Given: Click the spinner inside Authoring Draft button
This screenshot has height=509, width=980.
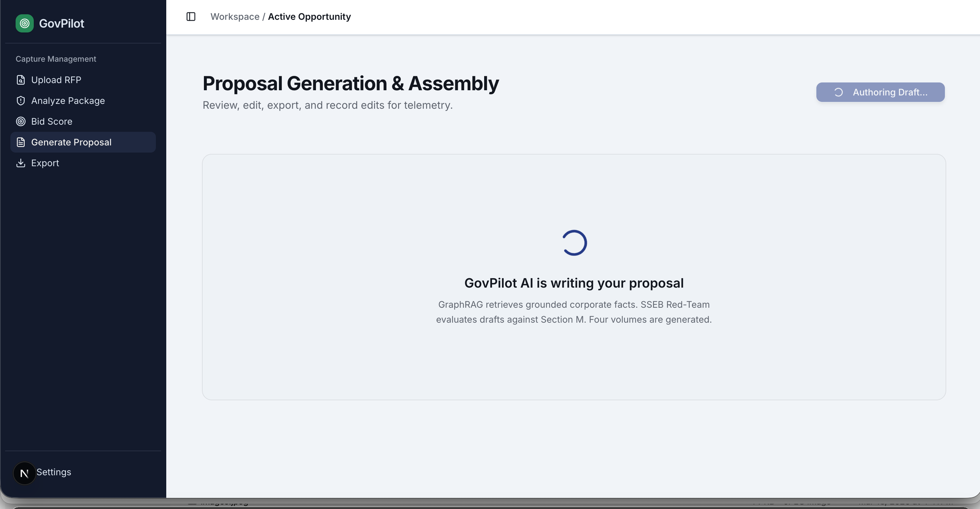Looking at the screenshot, I should (838, 93).
